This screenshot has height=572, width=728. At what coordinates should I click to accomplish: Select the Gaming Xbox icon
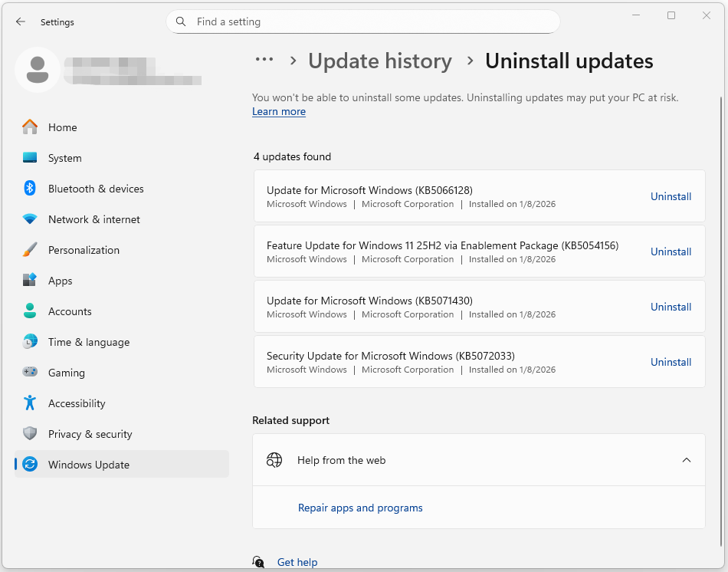point(31,373)
